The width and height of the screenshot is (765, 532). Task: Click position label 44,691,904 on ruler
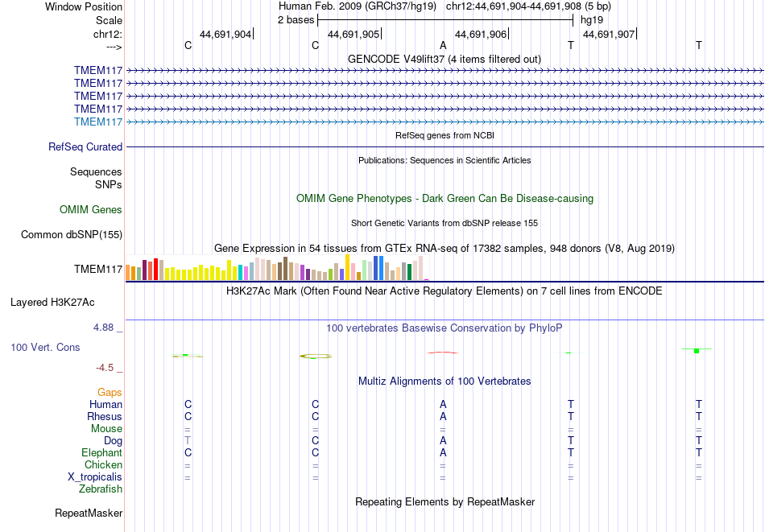(225, 34)
